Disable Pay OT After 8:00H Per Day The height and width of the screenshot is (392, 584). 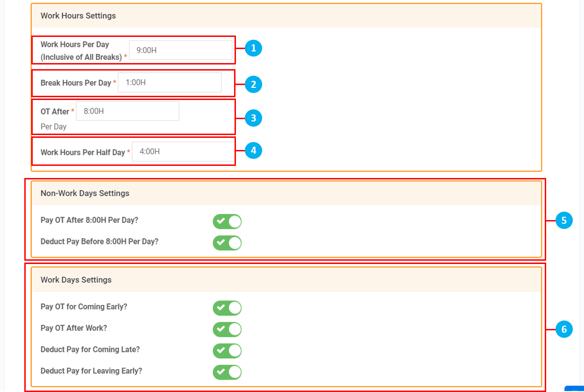pos(227,221)
